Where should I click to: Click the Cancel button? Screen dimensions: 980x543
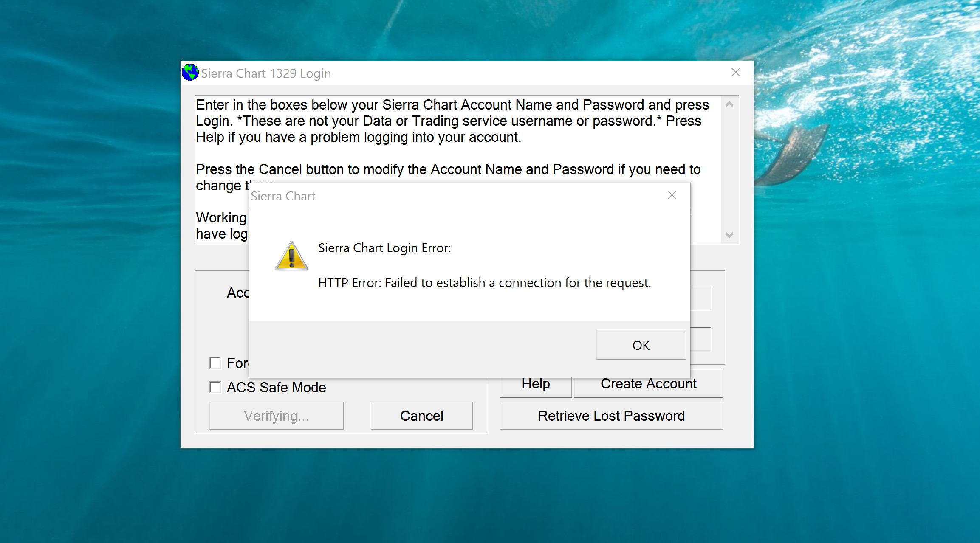[x=421, y=416]
